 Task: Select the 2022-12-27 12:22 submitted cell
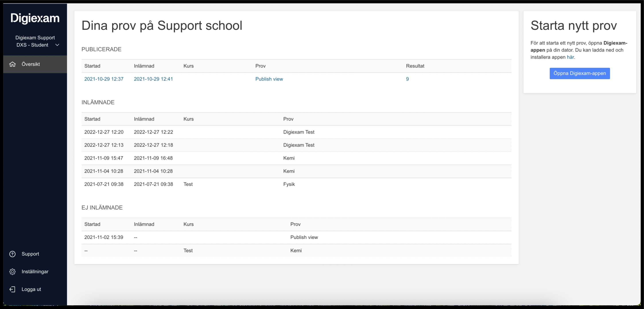point(153,132)
